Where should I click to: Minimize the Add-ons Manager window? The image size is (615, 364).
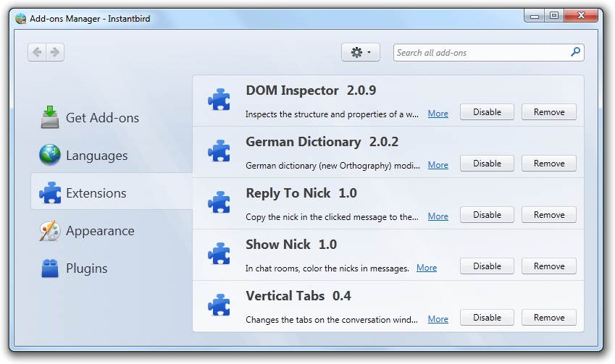(534, 16)
